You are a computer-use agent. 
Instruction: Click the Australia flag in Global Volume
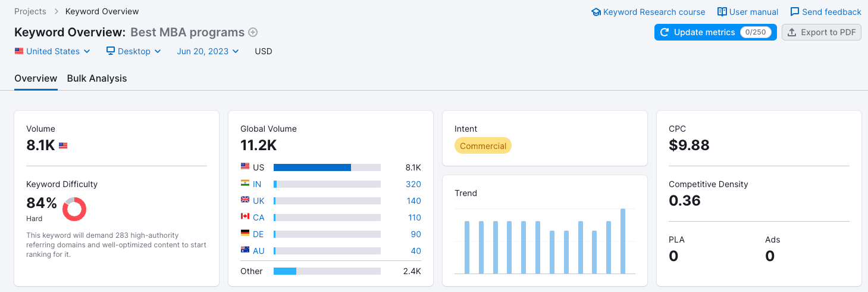245,250
